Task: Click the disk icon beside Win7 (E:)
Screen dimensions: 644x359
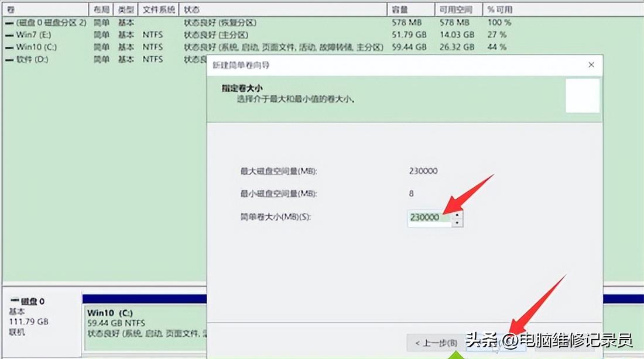Action: [x=8, y=34]
